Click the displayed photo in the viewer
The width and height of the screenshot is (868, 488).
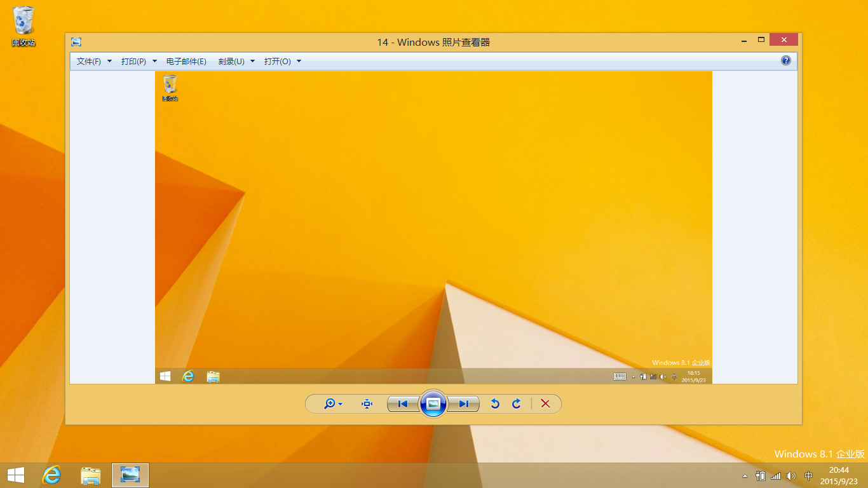click(433, 227)
